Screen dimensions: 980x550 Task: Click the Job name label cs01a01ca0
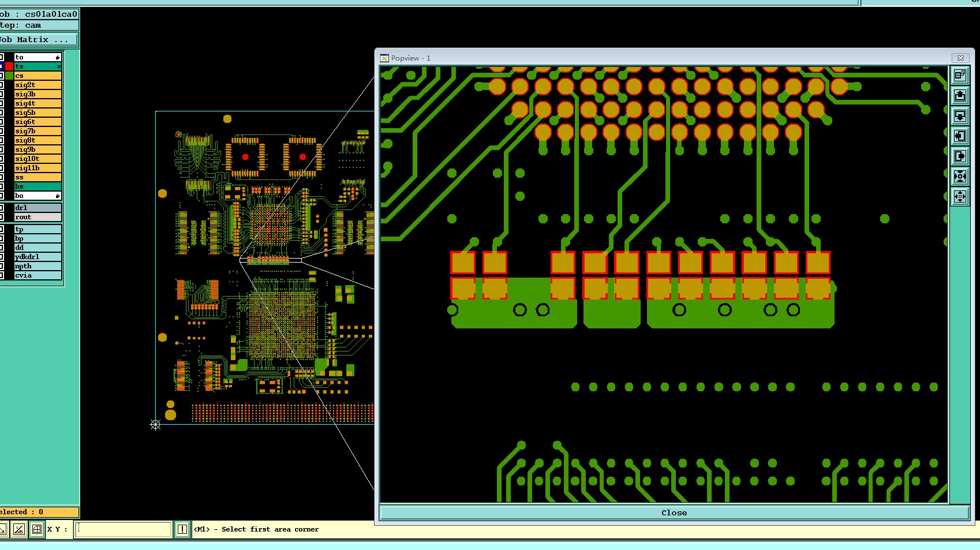tap(39, 14)
